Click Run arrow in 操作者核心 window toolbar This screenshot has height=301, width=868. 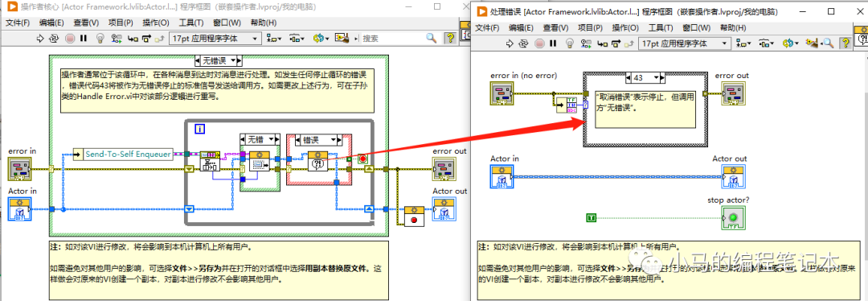coord(40,39)
